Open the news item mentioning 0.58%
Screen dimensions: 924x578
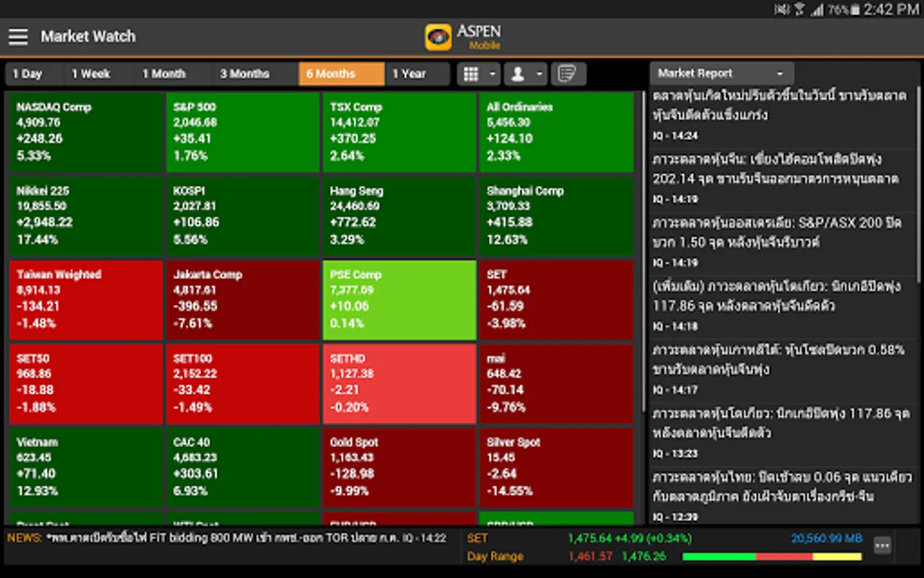[x=783, y=370]
